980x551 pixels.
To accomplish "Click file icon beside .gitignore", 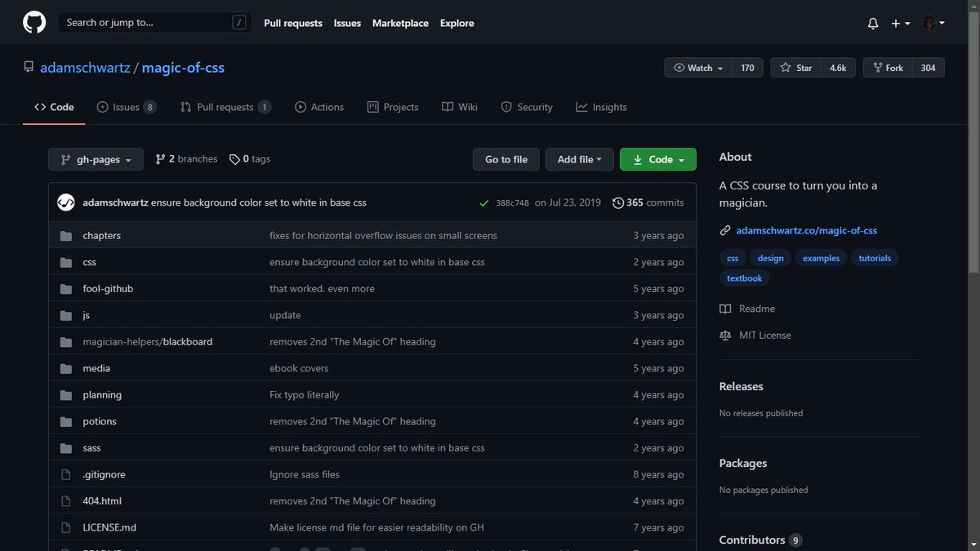I will click(x=66, y=474).
